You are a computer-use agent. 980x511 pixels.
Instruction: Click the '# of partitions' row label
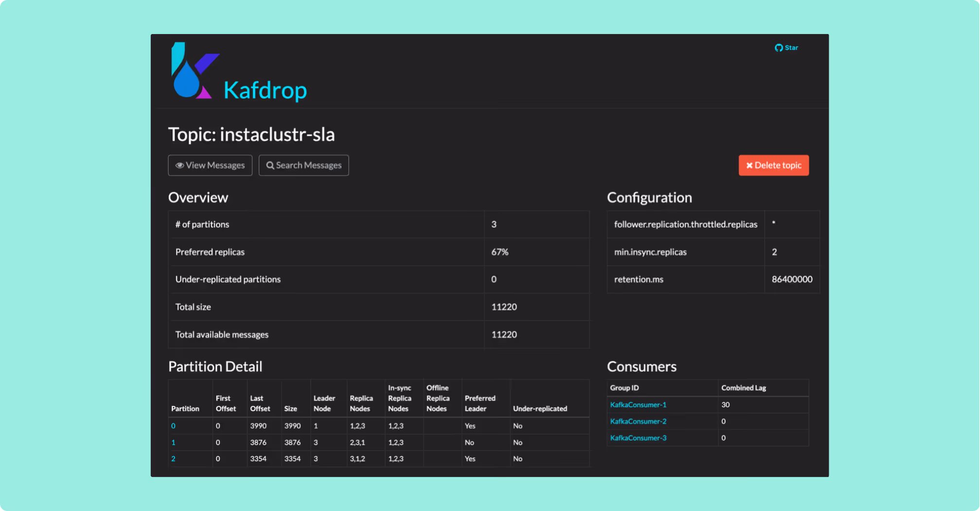(202, 224)
